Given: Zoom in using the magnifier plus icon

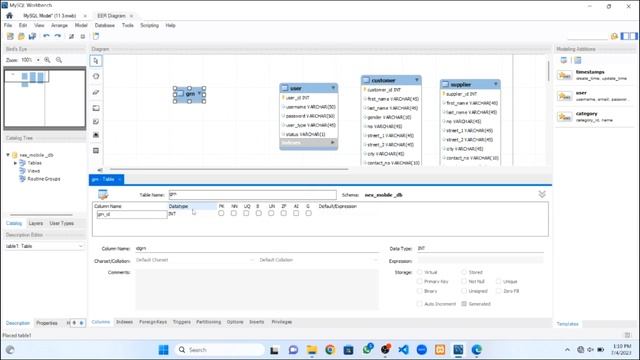Looking at the screenshot, I should pyautogui.click(x=47, y=60).
